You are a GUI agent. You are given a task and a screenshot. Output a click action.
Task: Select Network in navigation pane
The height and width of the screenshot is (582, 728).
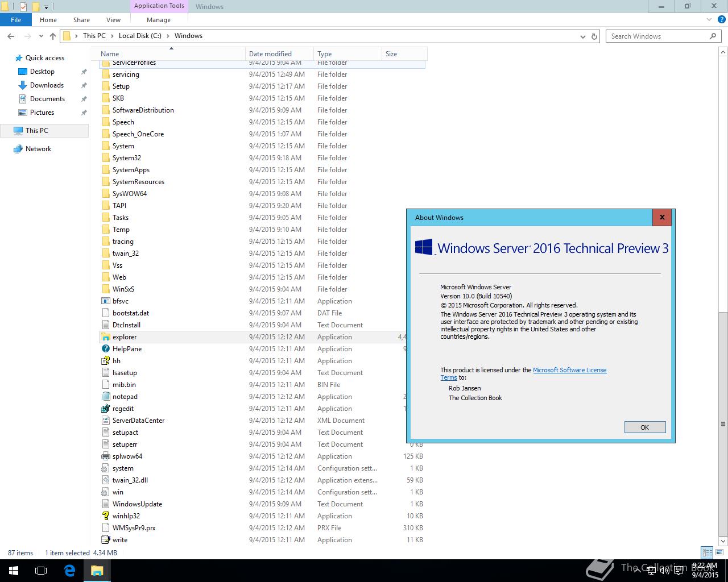[38, 149]
